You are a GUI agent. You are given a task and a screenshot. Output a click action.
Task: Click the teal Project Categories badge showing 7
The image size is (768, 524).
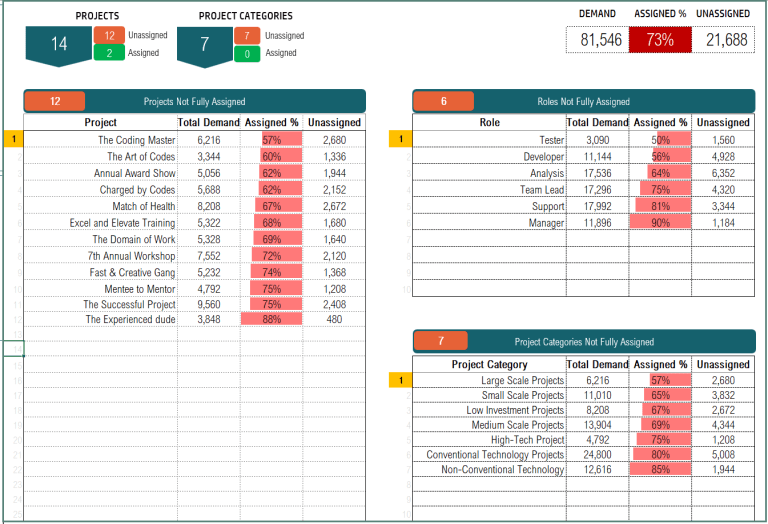pyautogui.click(x=204, y=45)
